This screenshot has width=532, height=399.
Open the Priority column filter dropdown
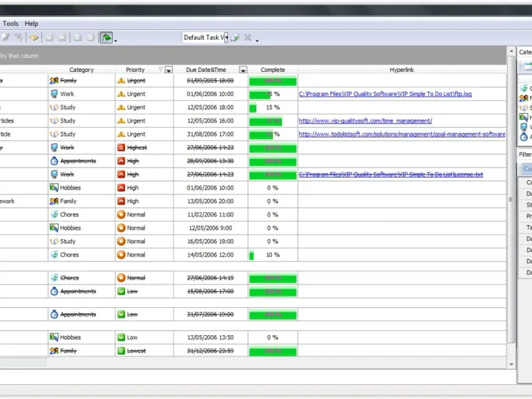click(169, 70)
